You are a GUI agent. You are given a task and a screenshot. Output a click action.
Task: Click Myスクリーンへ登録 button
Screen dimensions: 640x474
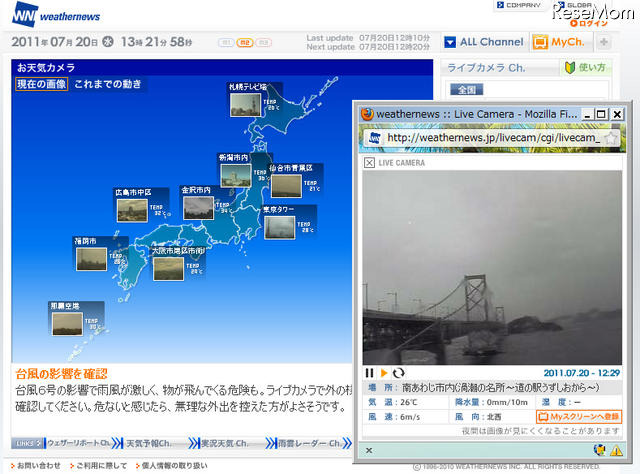pos(579,417)
